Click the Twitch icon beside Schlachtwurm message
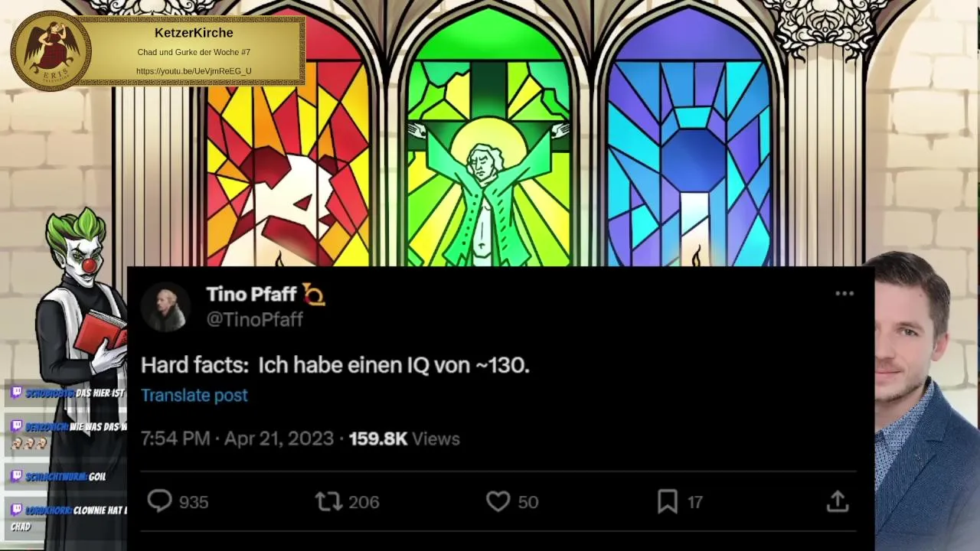Screen dimensions: 980x551 point(16,477)
